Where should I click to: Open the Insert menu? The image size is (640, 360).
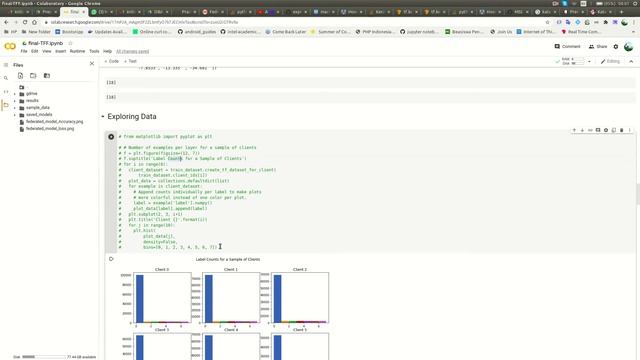[60, 51]
